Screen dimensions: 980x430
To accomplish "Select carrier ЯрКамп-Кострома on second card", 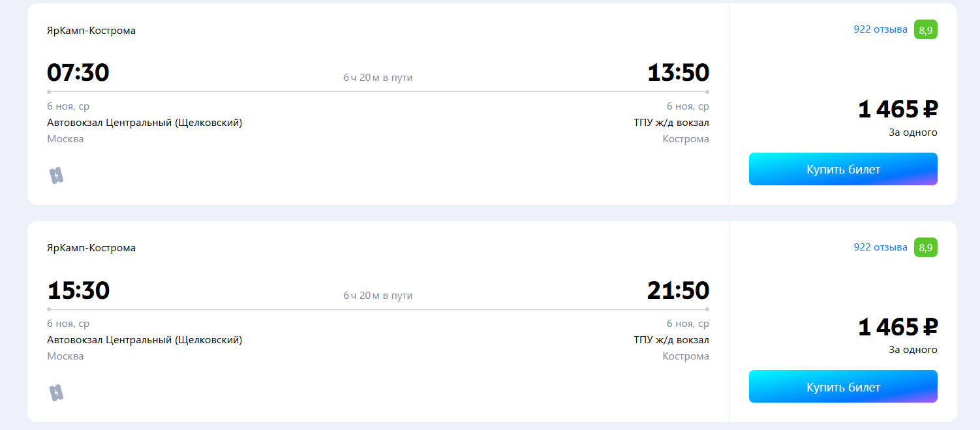I will (x=91, y=248).
